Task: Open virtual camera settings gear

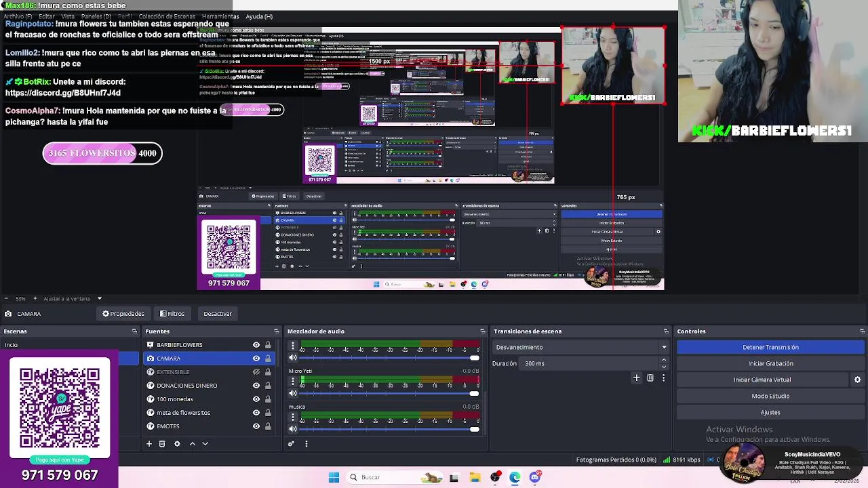Action: (857, 380)
